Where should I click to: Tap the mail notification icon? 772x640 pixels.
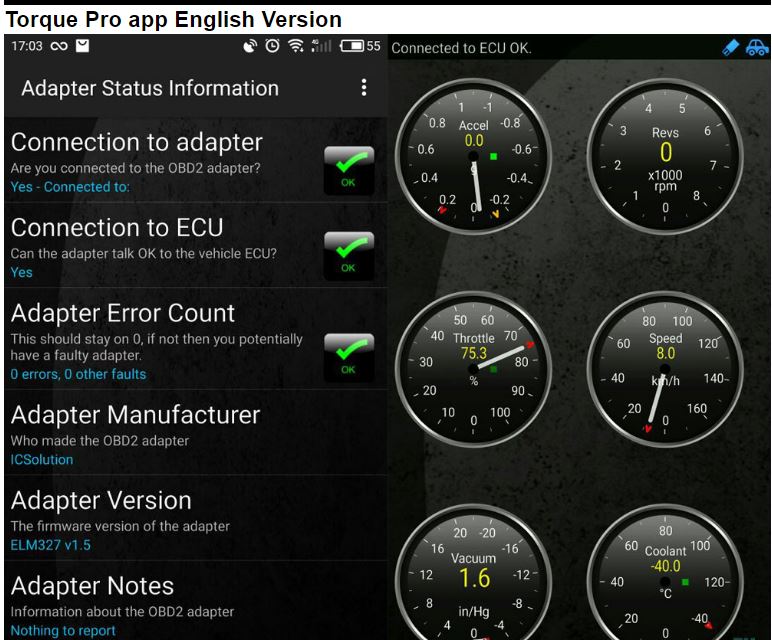point(82,46)
